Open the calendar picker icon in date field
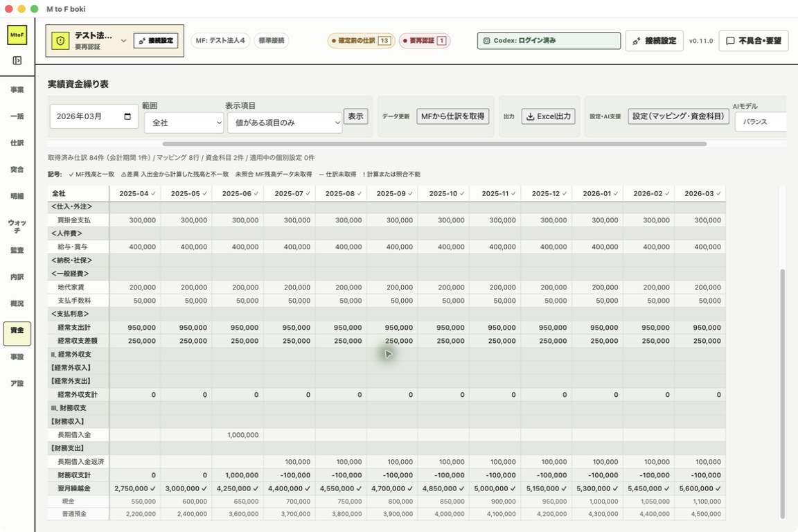The height and width of the screenshot is (532, 798). click(x=127, y=116)
